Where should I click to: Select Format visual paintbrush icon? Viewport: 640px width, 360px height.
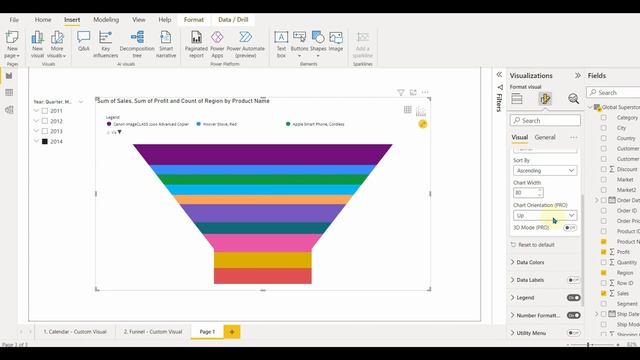(x=545, y=99)
